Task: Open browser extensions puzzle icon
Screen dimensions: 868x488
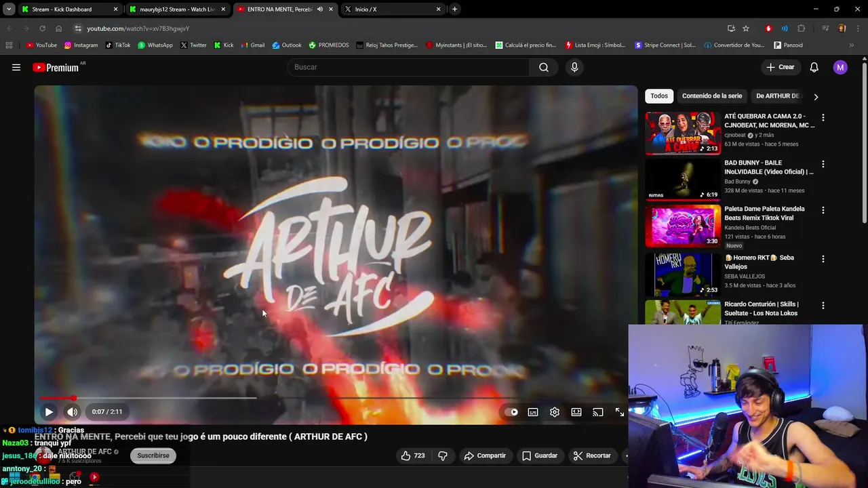Action: click(802, 28)
